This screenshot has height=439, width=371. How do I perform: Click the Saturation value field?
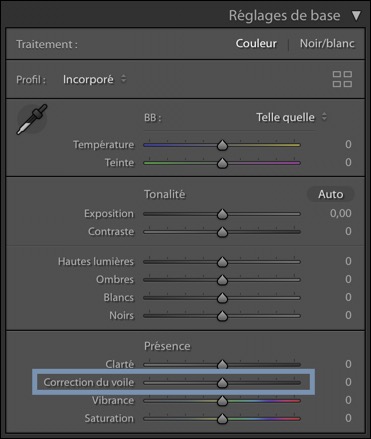(x=348, y=418)
